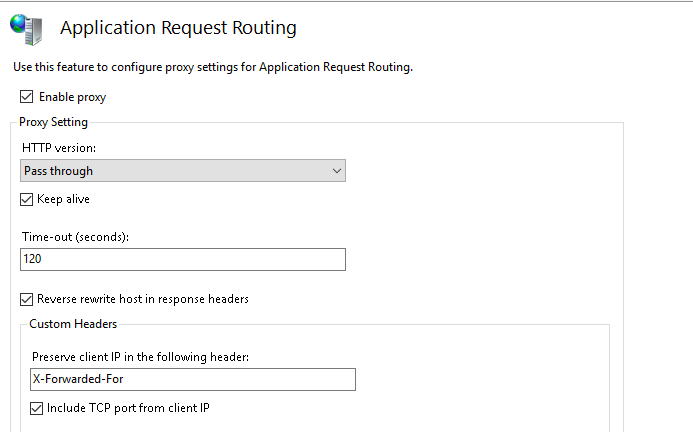693x432 pixels.
Task: Click the Custom Headers group heading
Action: [x=73, y=324]
